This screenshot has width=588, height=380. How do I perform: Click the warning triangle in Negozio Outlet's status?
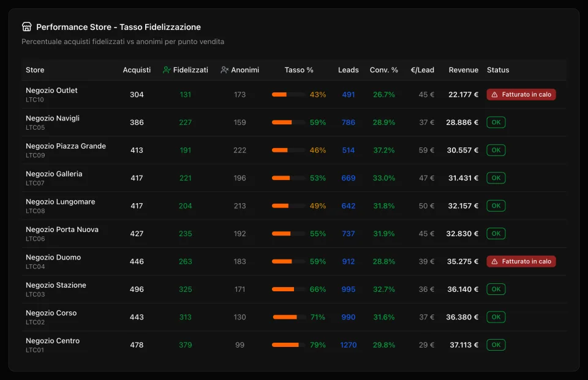coord(495,95)
